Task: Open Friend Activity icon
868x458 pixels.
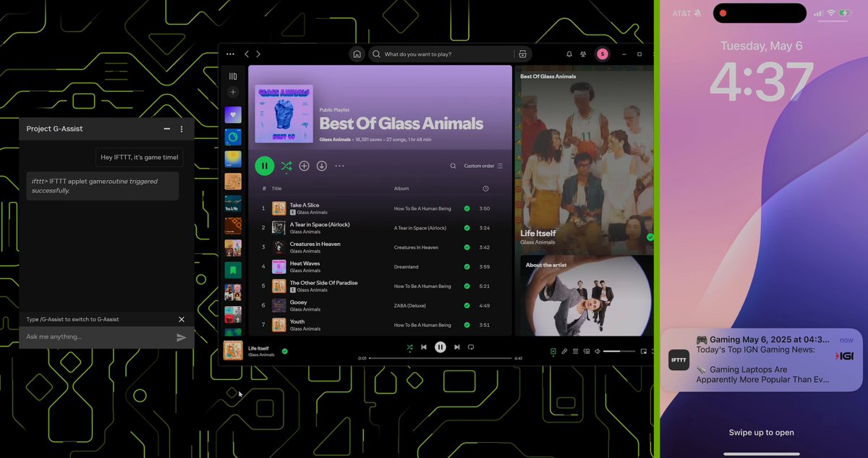Action: click(583, 54)
